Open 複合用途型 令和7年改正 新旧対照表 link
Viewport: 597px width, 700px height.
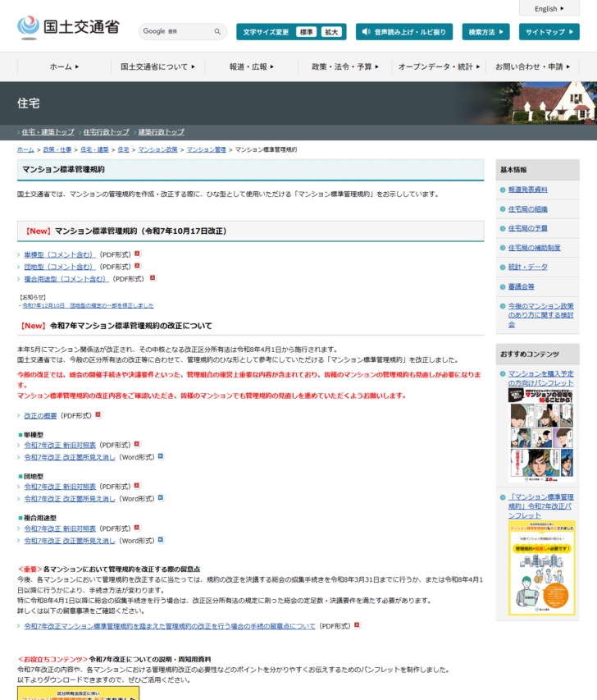coord(60,528)
